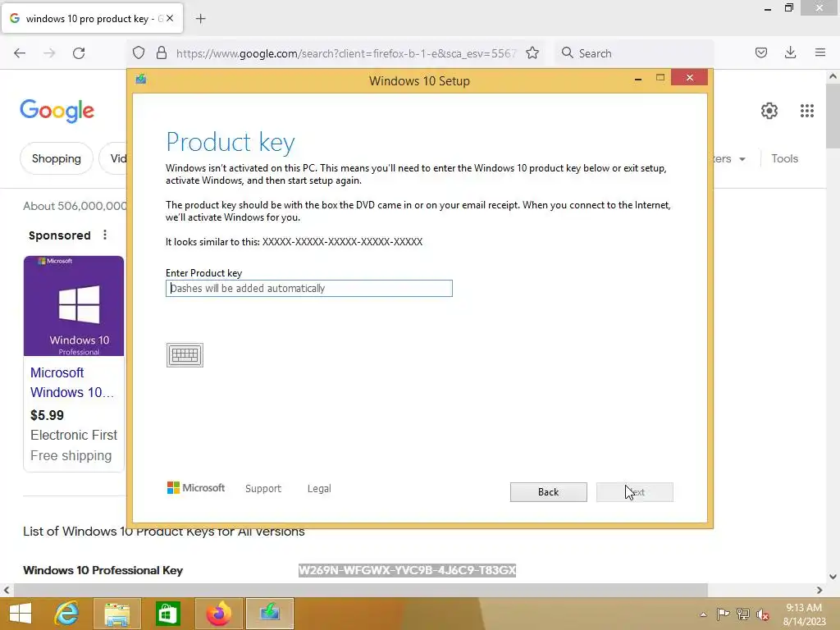Switch to Windows 10 Setup taskbar icon
Viewport: 840px width, 630px height.
(269, 614)
